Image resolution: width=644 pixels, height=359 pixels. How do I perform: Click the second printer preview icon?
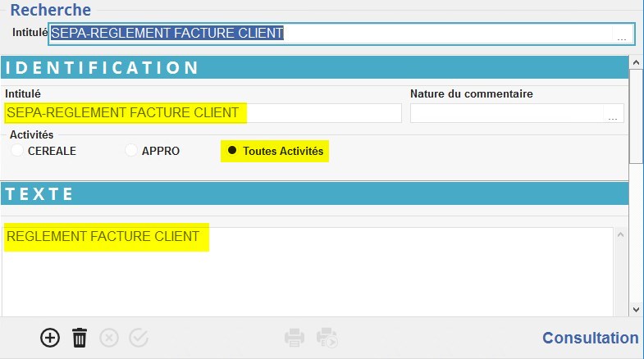point(327,338)
